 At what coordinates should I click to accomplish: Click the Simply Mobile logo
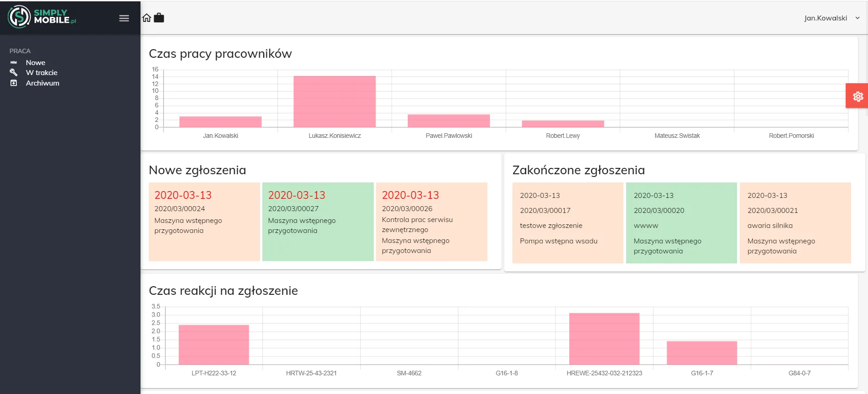tap(42, 17)
